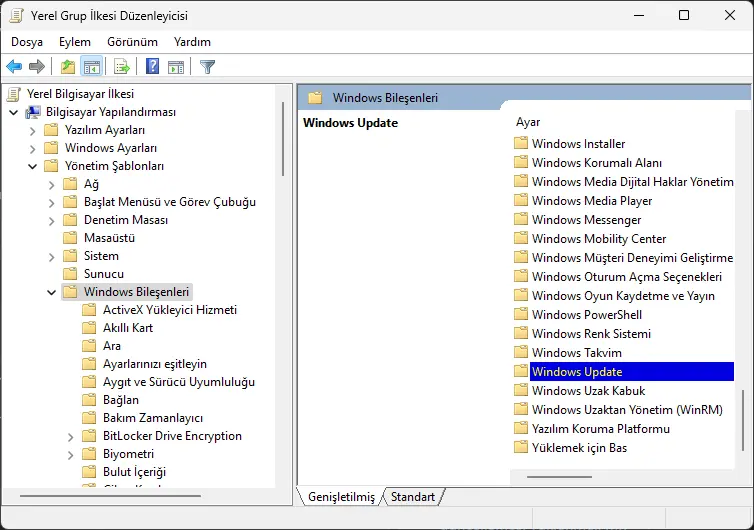
Task: Select Windows Oyun Kaydetme ve Yayın entry
Action: [623, 295]
